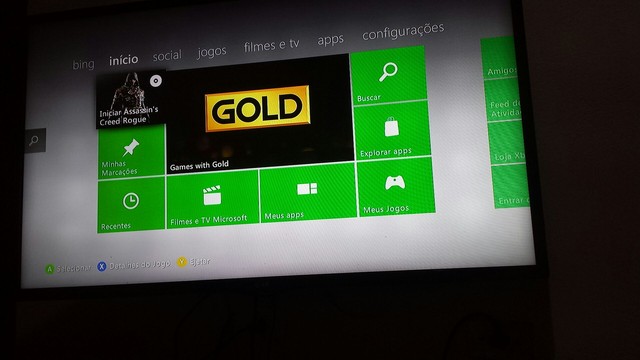The width and height of the screenshot is (640, 360).
Task: Switch to the bing tab
Action: [x=83, y=64]
